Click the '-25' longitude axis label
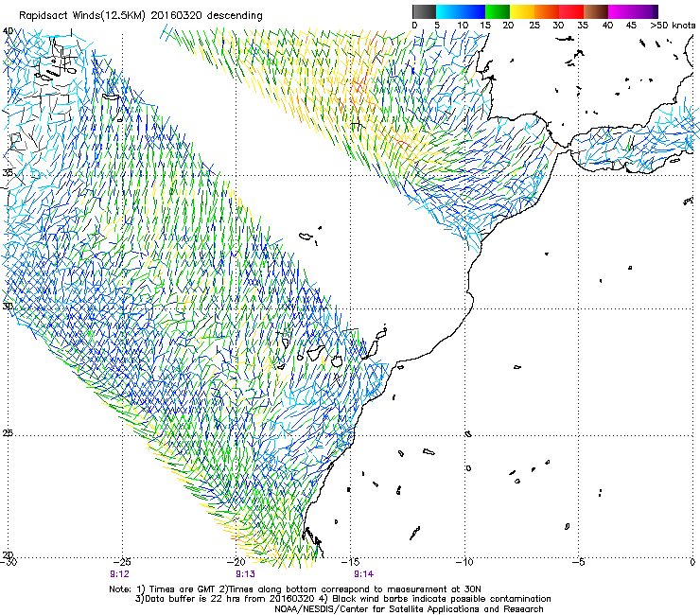This screenshot has height=615, width=700. (x=122, y=562)
